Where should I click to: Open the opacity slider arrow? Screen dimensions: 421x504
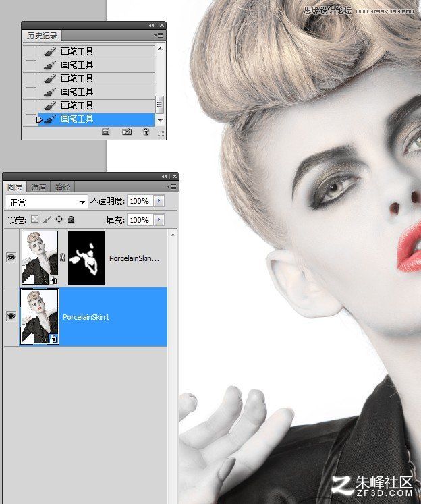(159, 201)
